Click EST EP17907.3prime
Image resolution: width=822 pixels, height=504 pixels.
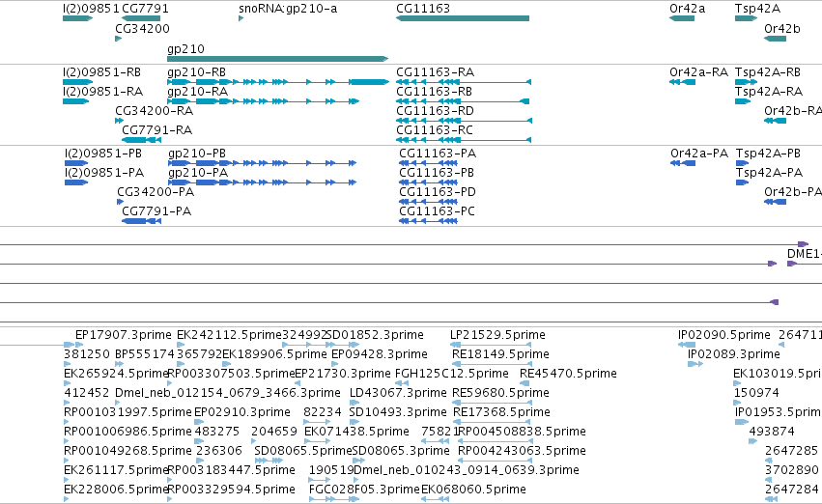pyautogui.click(x=124, y=335)
